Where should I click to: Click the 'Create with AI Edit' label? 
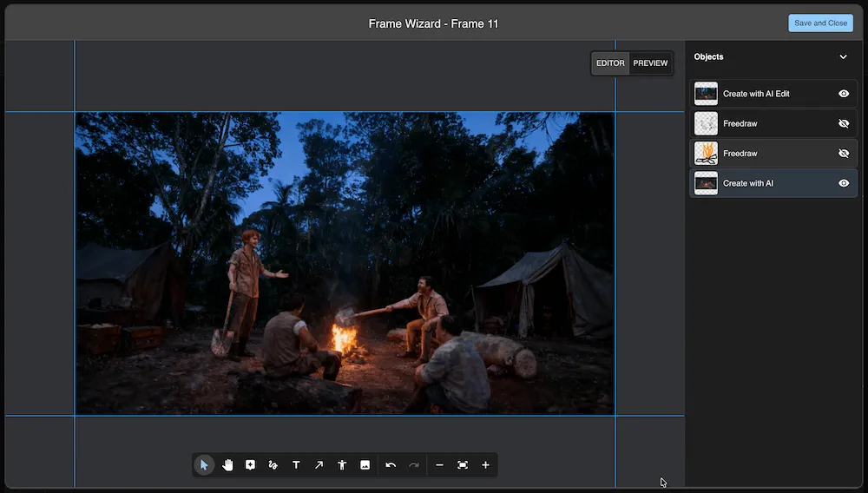point(756,94)
